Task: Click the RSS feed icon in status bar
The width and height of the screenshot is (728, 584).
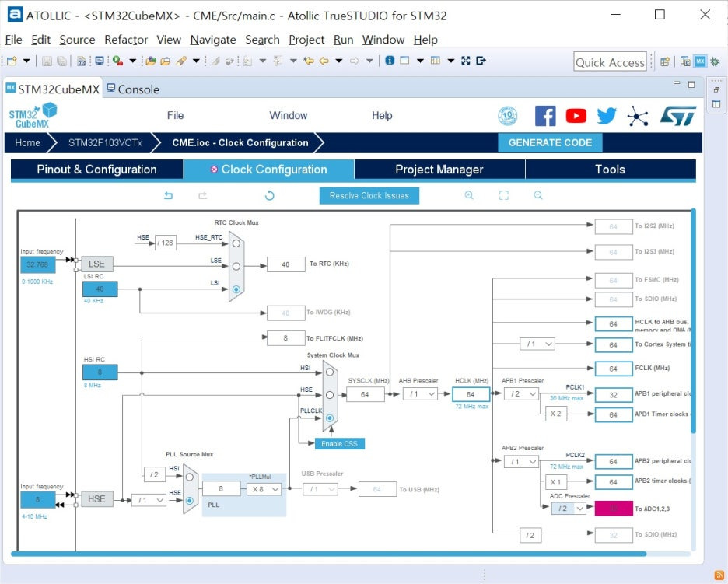Action: [718, 575]
